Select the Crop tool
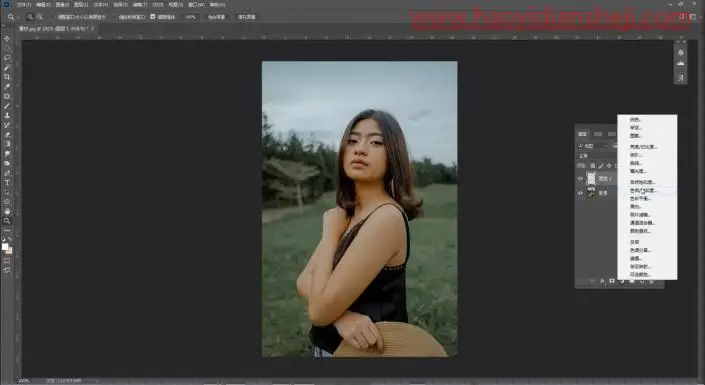705x385 pixels. point(7,77)
